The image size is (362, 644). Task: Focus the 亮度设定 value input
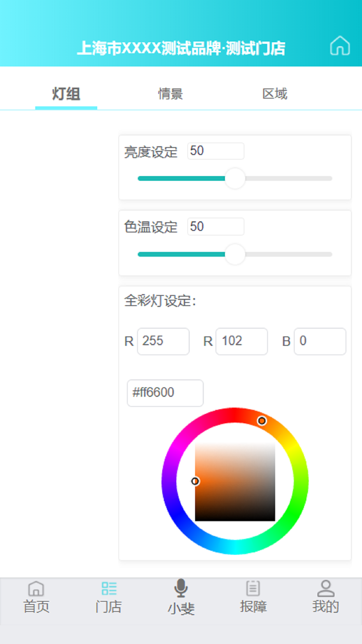coord(216,151)
